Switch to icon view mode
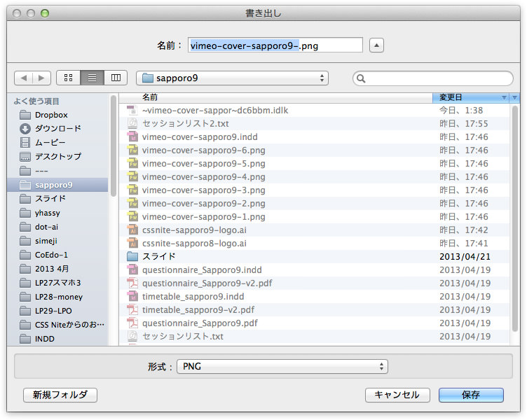This screenshot has width=527, height=420. [68, 78]
